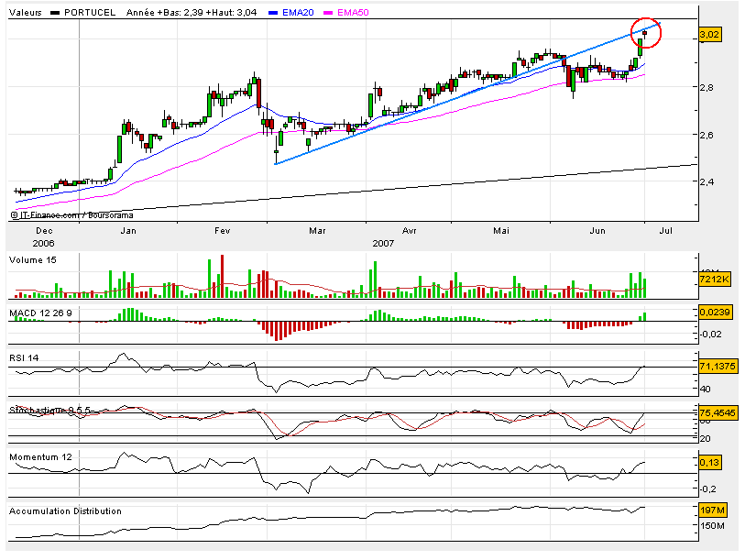Click the +Haut: 3,04 text
Image resolution: width=745 pixels, height=560 pixels.
[232, 13]
